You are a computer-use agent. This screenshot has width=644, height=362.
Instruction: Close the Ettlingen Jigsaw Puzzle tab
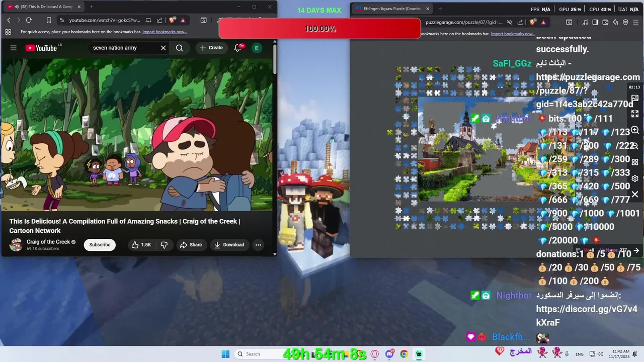pyautogui.click(x=428, y=9)
